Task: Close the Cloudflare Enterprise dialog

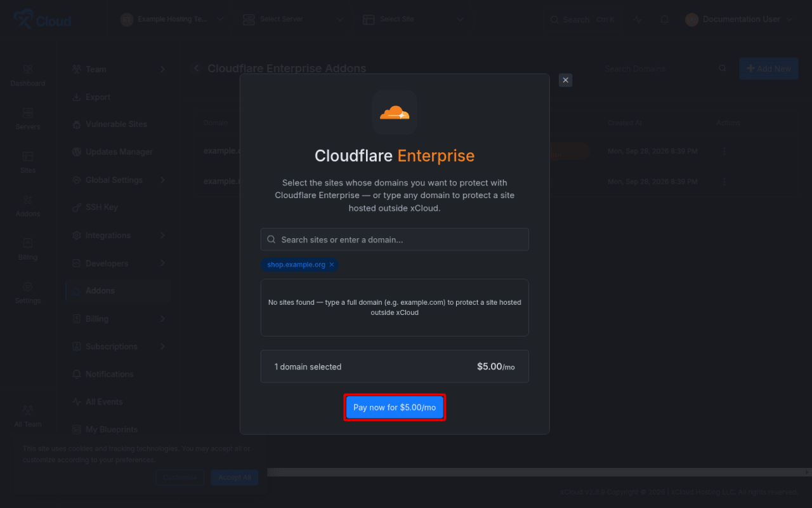Action: pos(566,80)
